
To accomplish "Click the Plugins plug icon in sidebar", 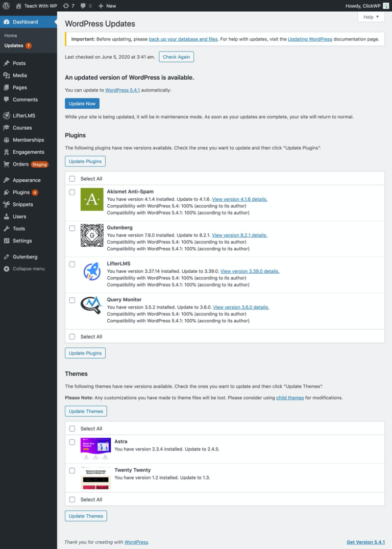I will click(x=6, y=192).
